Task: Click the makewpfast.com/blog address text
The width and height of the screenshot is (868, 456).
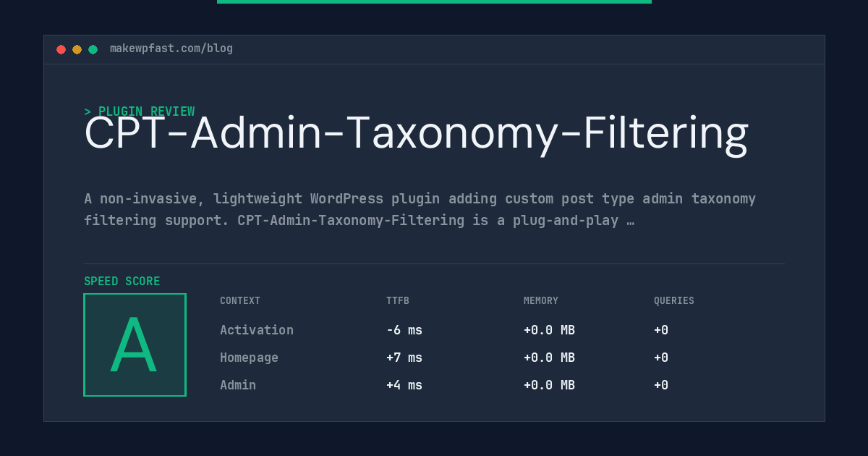Action: (x=171, y=48)
